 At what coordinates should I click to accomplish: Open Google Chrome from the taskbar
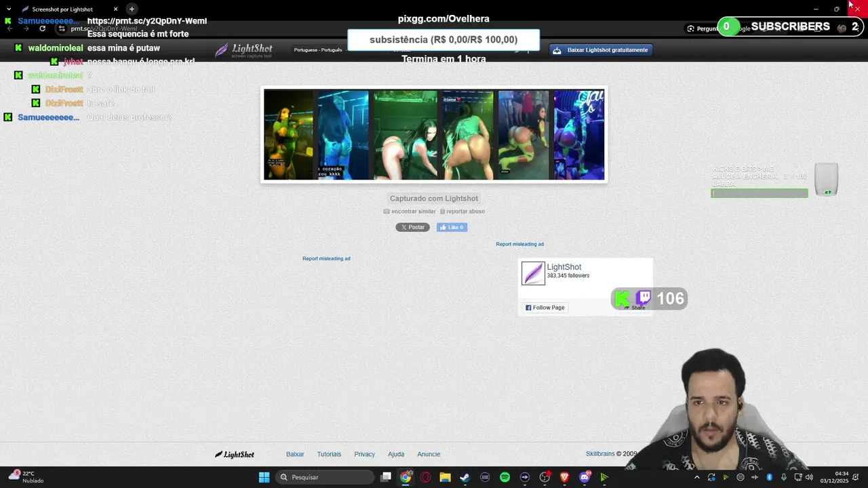click(x=406, y=477)
